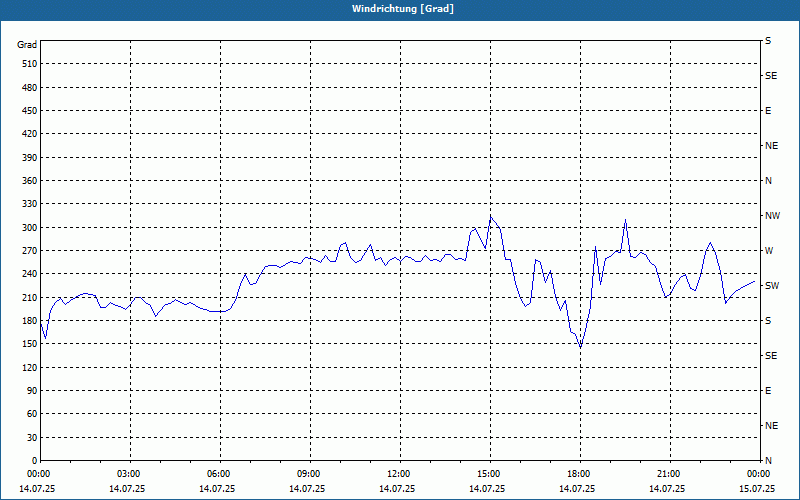This screenshot has height=500, width=800.
Task: Select the 240 degree axis label
Action: [29, 274]
